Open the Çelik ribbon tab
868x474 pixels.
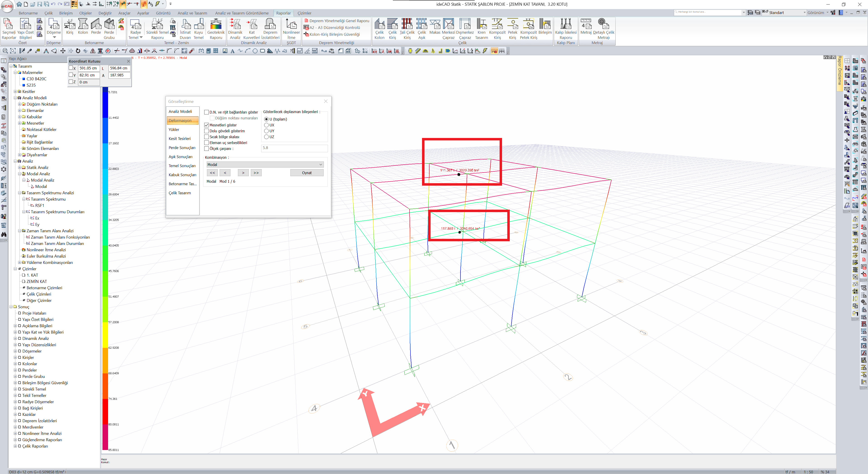tap(49, 13)
